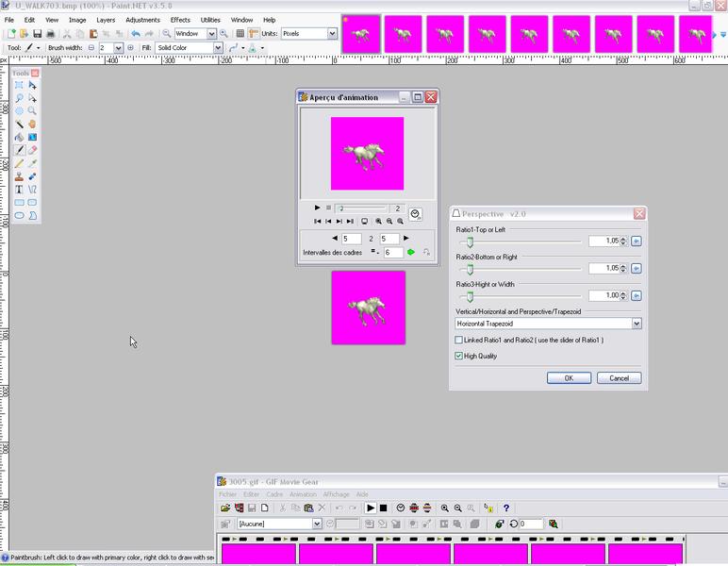Open the Effects menu

click(180, 20)
